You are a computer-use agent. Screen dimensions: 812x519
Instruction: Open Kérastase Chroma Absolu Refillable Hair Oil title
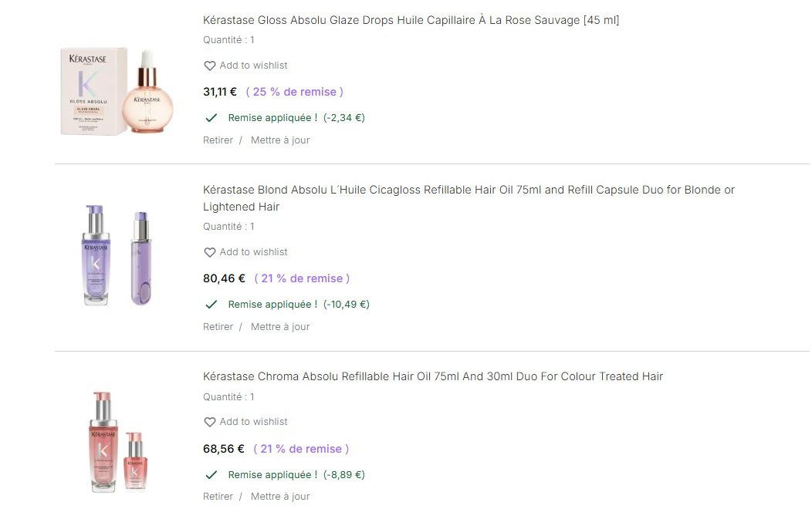tap(432, 376)
